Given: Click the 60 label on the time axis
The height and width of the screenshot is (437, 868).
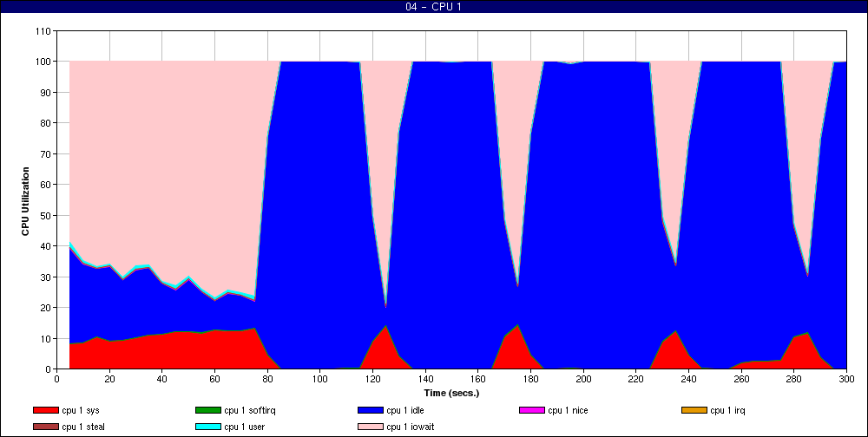Looking at the screenshot, I should (214, 379).
